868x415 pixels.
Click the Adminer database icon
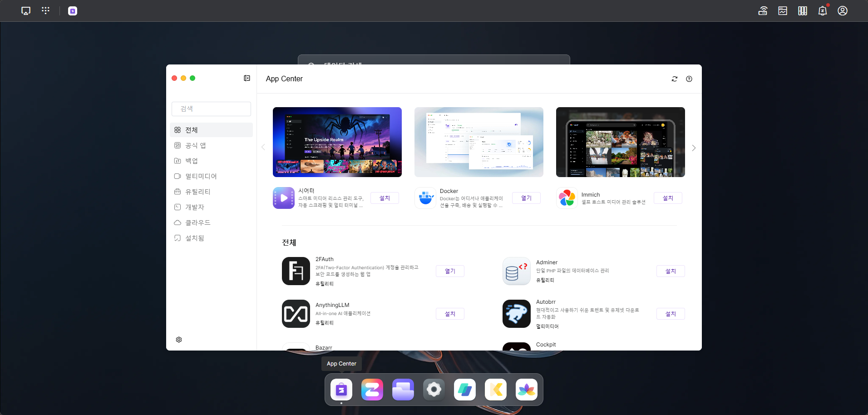(x=517, y=271)
